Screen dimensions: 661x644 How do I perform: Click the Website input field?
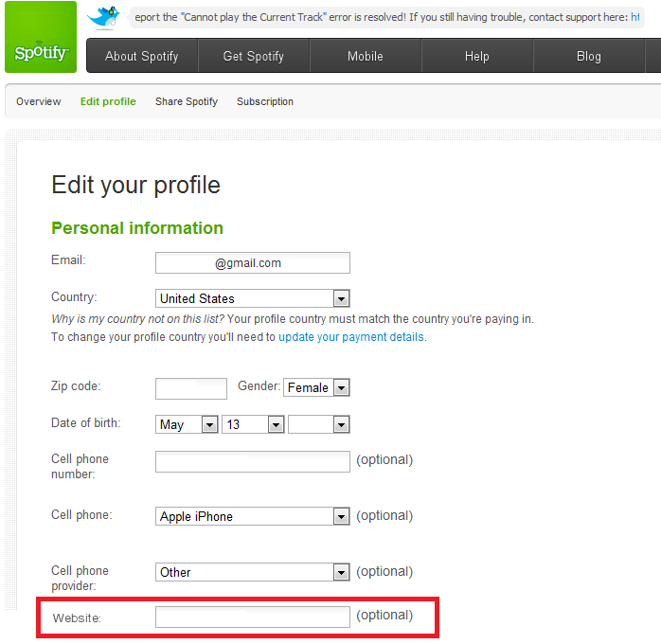(252, 617)
